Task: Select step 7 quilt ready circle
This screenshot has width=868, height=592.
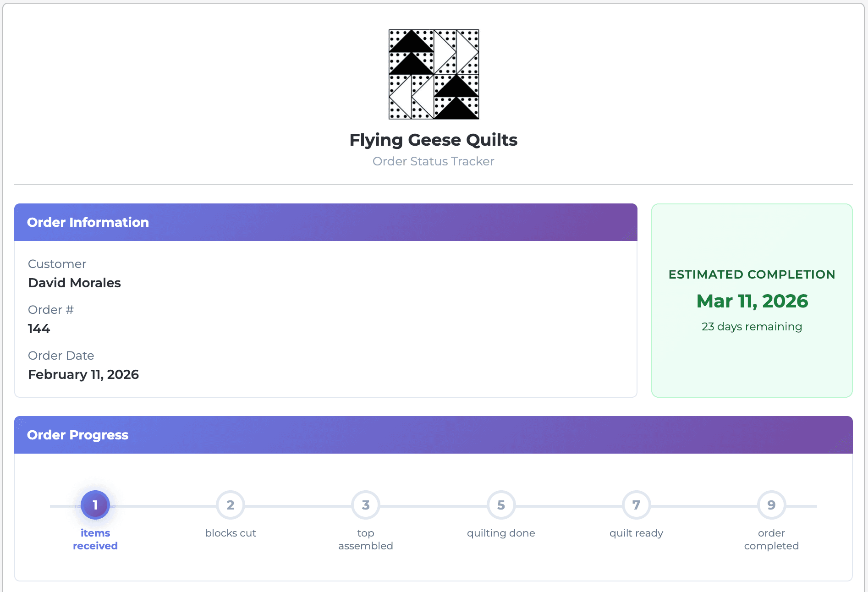Action: pyautogui.click(x=636, y=504)
